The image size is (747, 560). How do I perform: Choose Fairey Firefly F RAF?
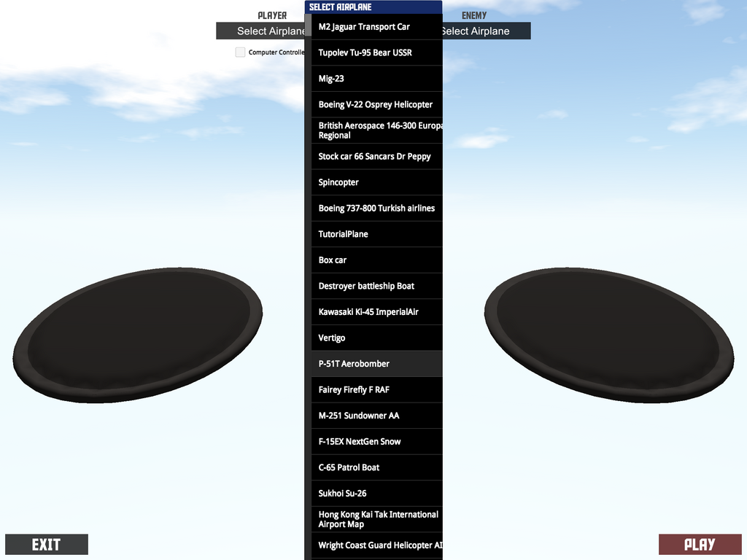[377, 390]
